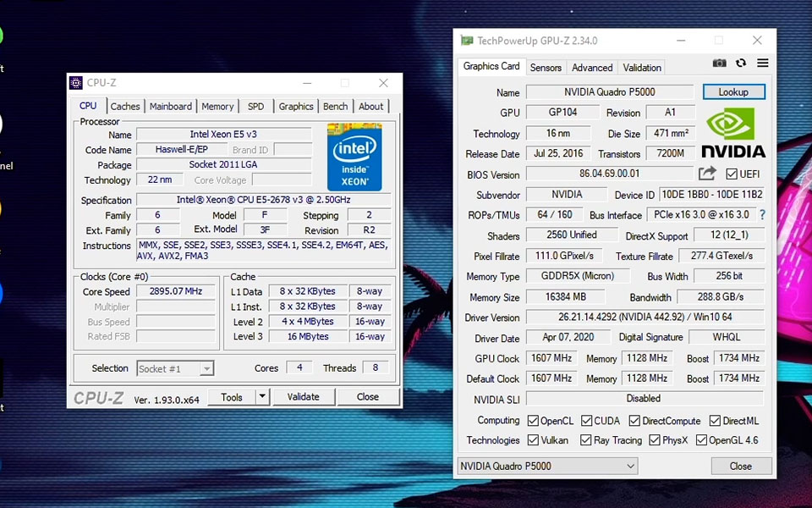This screenshot has height=508, width=812.
Task: Switch to the Memory tab in CPU-Z
Action: coord(217,107)
